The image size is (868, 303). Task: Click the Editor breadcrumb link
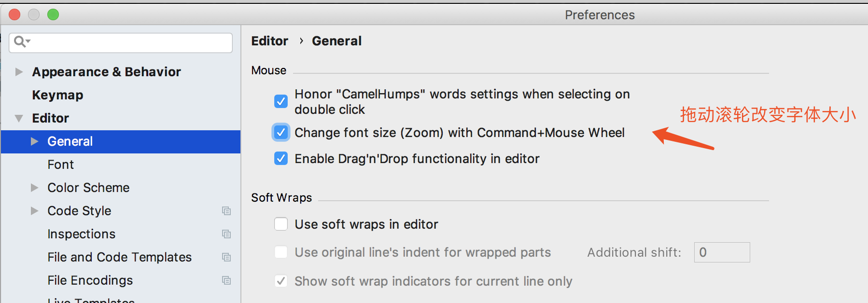tap(269, 41)
